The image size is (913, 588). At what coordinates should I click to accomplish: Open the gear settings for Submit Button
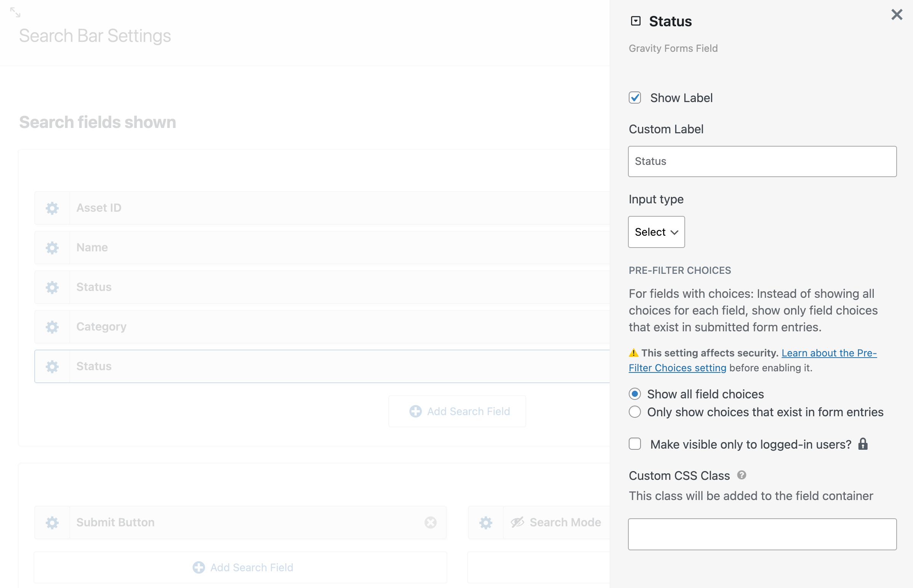point(52,523)
